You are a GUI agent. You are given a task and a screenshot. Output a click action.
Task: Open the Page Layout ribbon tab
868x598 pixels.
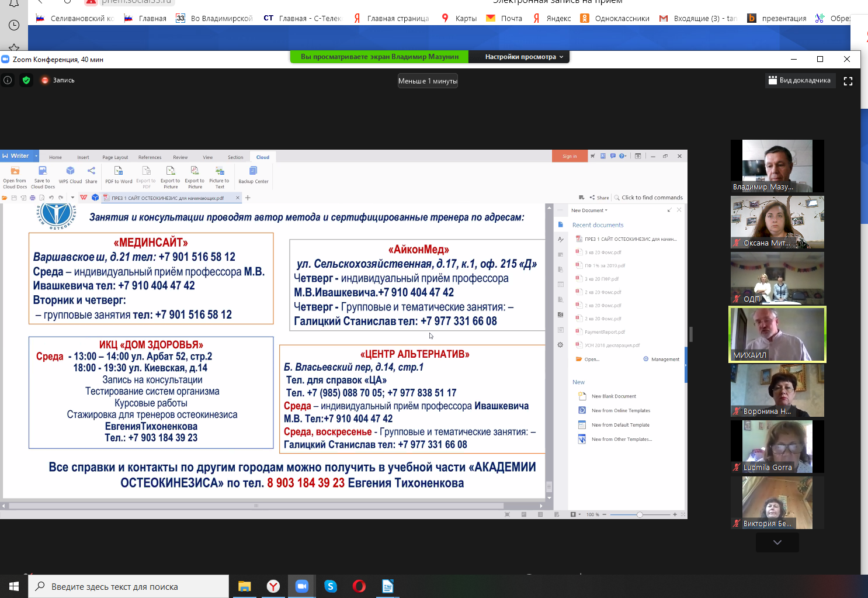[x=115, y=157]
